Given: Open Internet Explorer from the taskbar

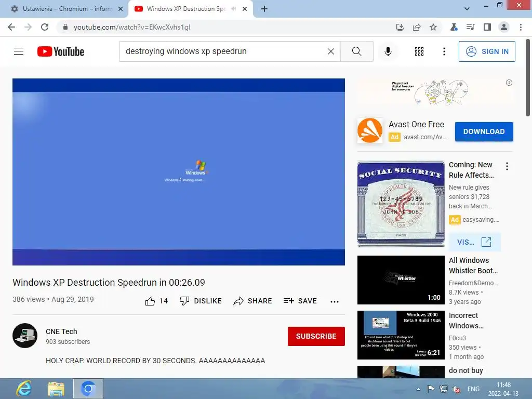Looking at the screenshot, I should point(24,389).
